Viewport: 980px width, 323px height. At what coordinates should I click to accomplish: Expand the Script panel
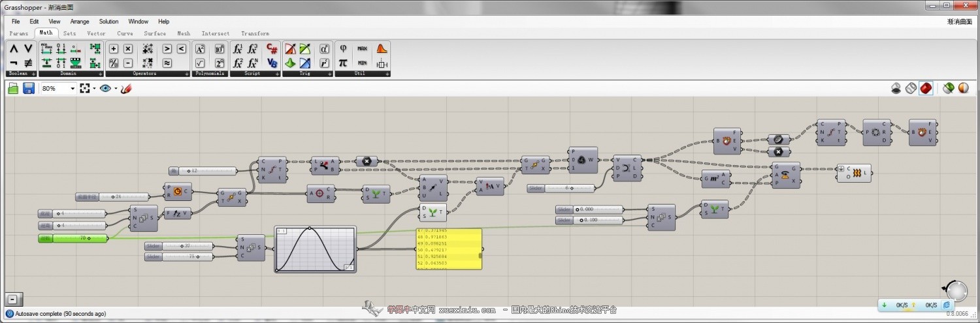click(x=278, y=74)
